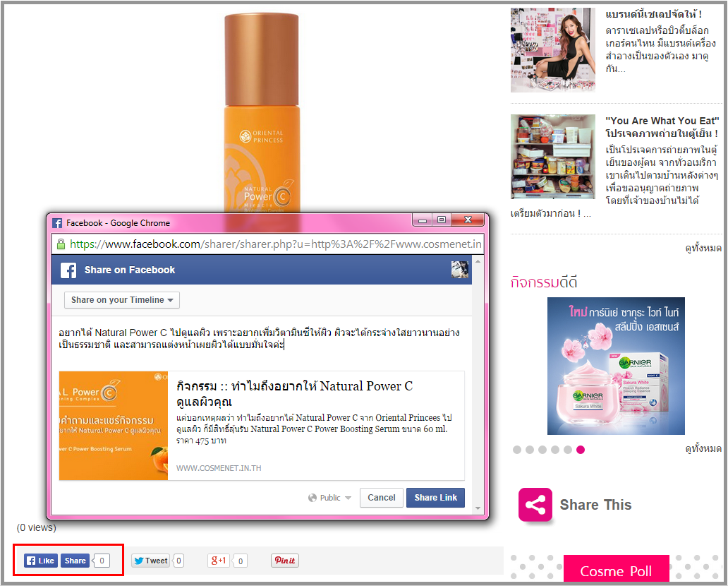Click the Share Link button
This screenshot has height=586, width=728.
[435, 498]
